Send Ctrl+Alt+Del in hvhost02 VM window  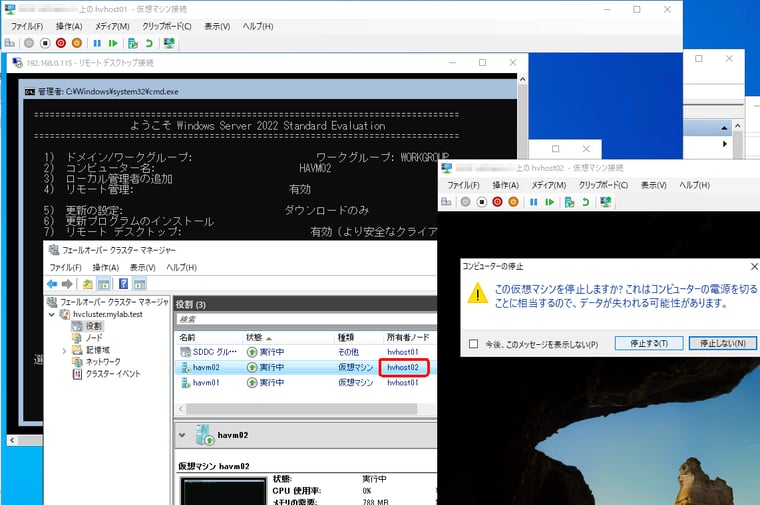[446, 202]
